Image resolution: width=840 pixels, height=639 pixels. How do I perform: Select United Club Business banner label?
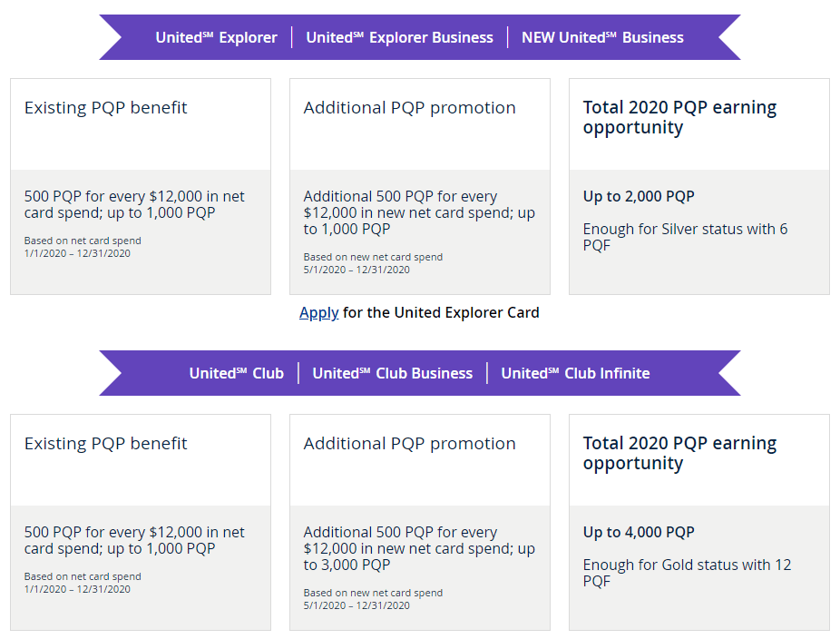(392, 373)
